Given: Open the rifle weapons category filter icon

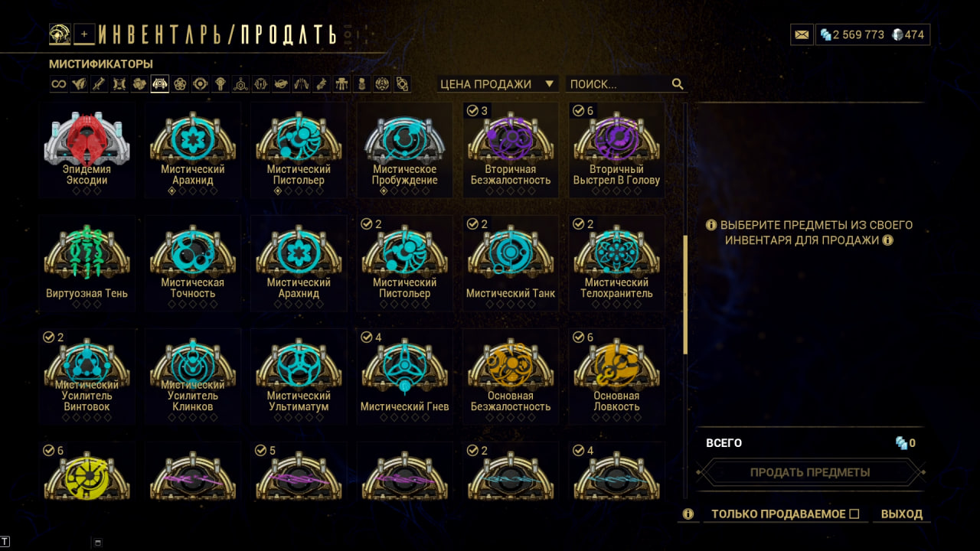Looking at the screenshot, I should 99,84.
